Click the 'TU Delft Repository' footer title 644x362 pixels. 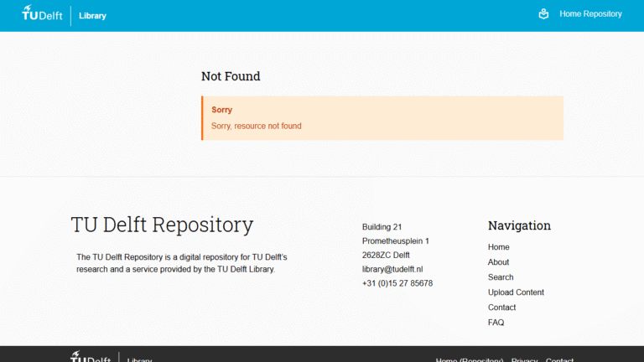162,225
